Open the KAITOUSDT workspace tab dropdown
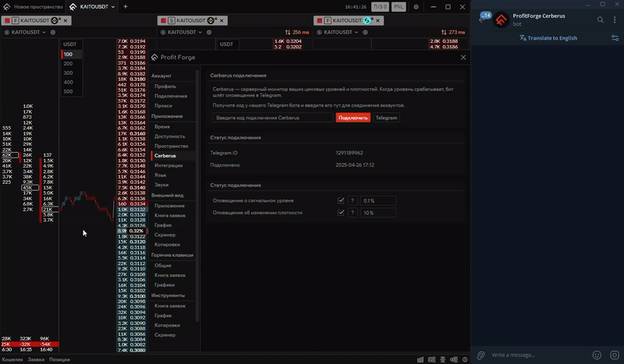 tap(113, 7)
